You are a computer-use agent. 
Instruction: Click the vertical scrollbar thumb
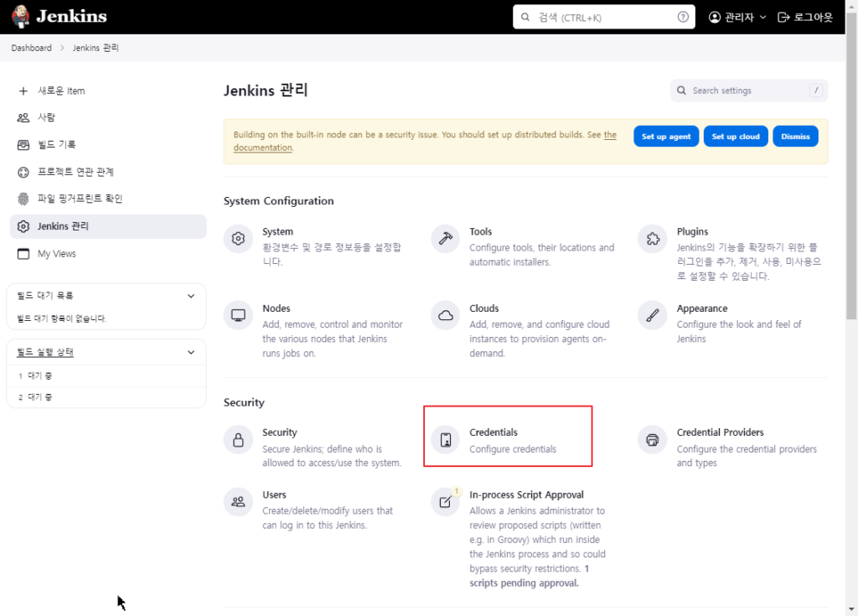click(x=851, y=165)
